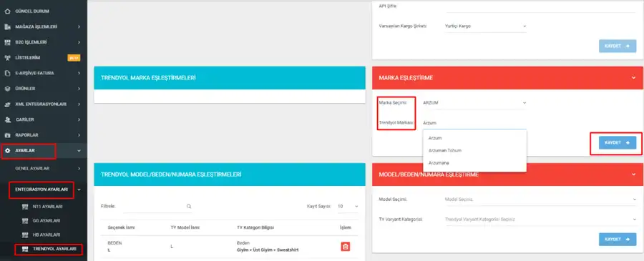
Task: Click Giyim > Üst Giyim > Sweatshirt text
Action: point(268,250)
